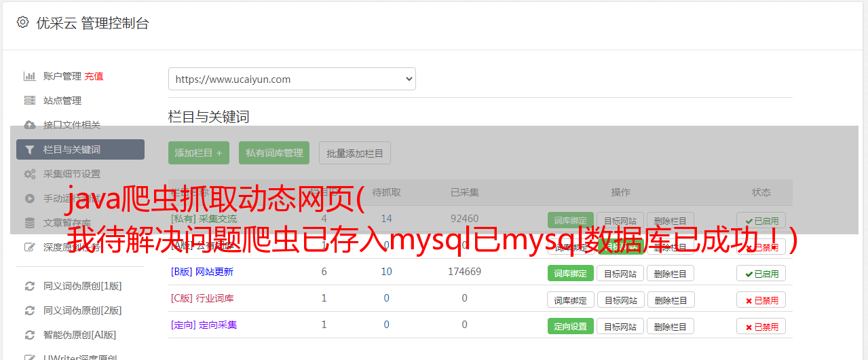Click the 已采集 value 92460

pyautogui.click(x=464, y=219)
